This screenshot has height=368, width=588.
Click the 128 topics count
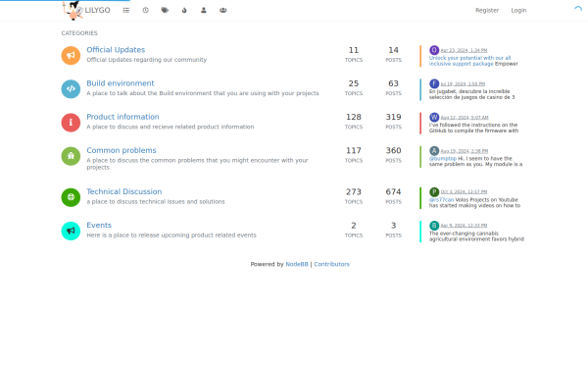pos(354,117)
